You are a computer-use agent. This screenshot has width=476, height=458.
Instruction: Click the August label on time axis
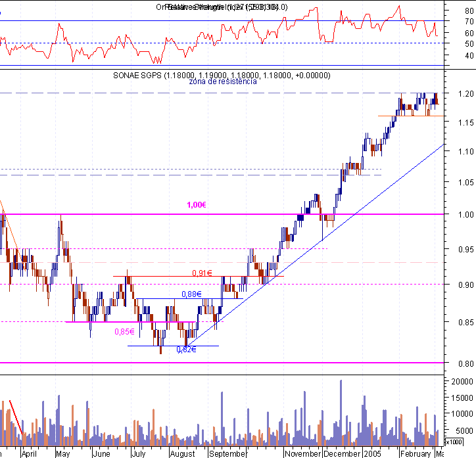pyautogui.click(x=183, y=454)
